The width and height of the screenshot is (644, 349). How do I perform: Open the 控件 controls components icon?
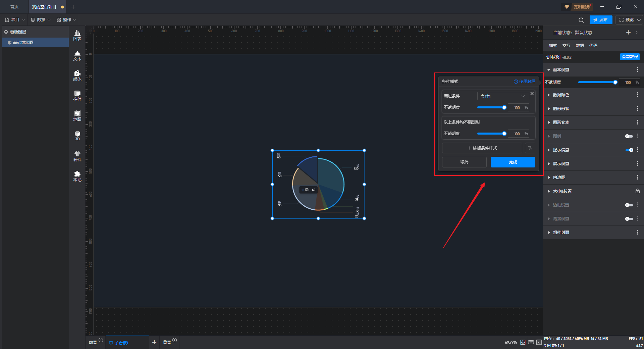click(77, 96)
